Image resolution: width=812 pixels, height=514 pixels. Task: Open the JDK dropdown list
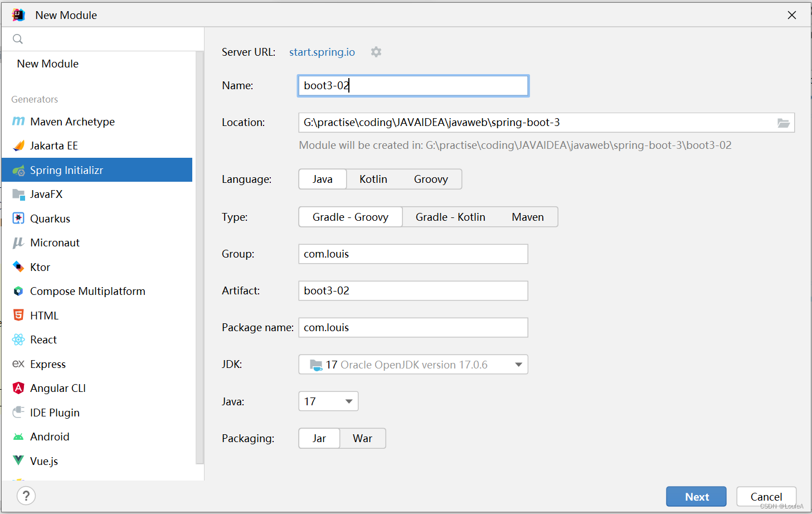point(414,365)
